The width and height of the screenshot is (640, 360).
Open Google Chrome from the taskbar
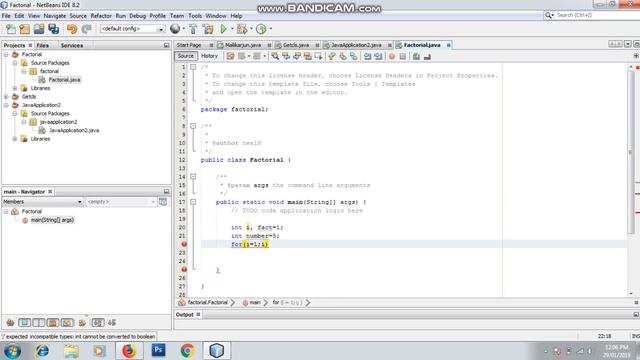tap(188, 351)
